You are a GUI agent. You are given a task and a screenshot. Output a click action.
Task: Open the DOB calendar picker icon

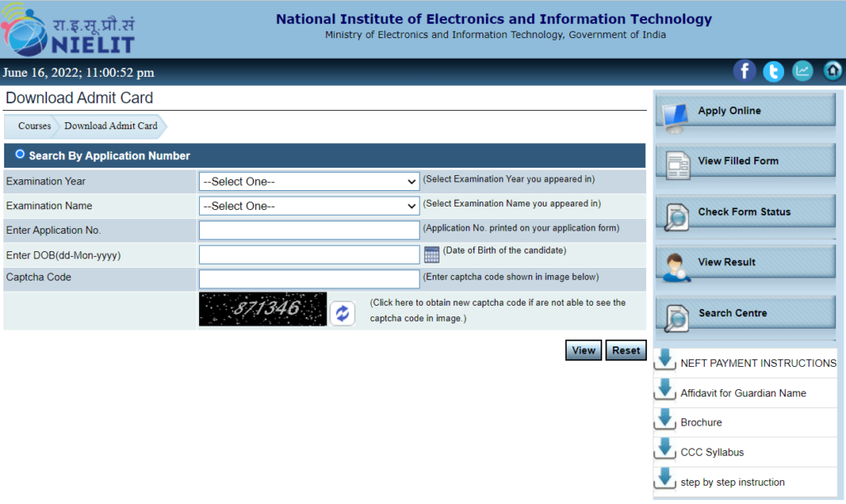pyautogui.click(x=431, y=254)
